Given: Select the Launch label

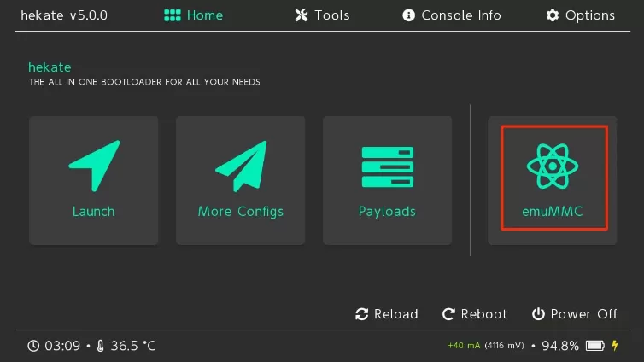Looking at the screenshot, I should (94, 212).
